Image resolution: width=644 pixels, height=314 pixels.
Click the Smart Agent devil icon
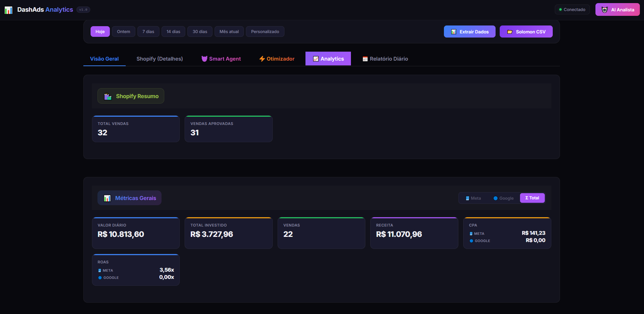click(204, 59)
